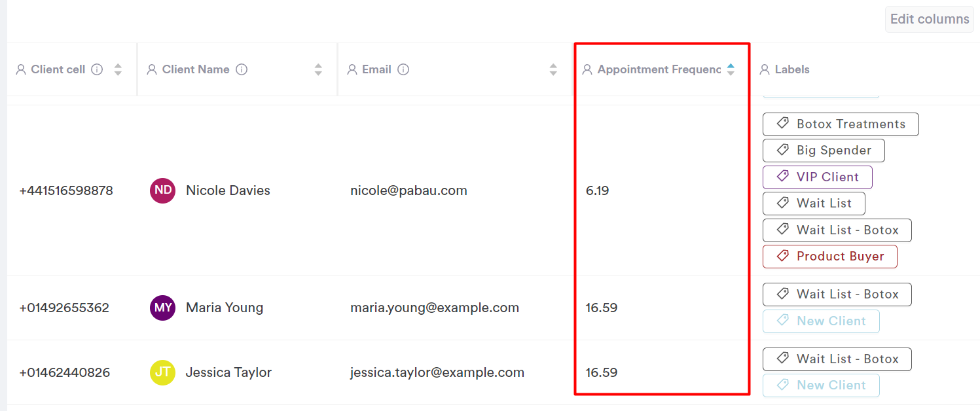Image resolution: width=980 pixels, height=411 pixels.
Task: Click the info icon beside Client Name
Action: click(x=242, y=69)
